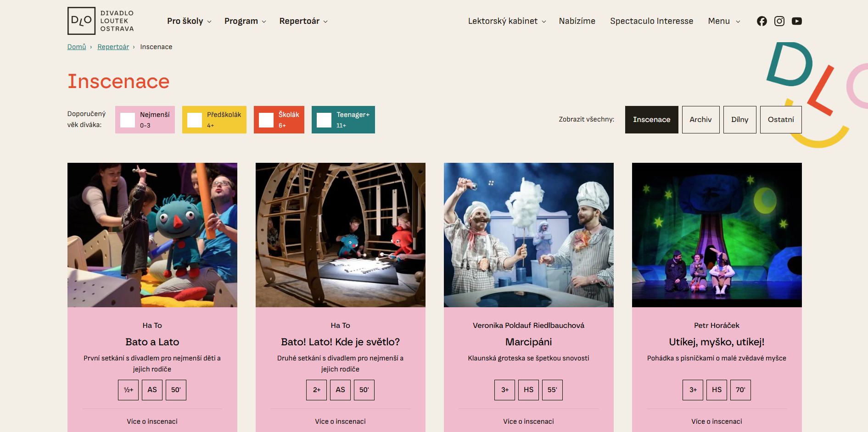Image resolution: width=868 pixels, height=432 pixels.
Task: Open the Program dropdown in navigation
Action: point(245,21)
